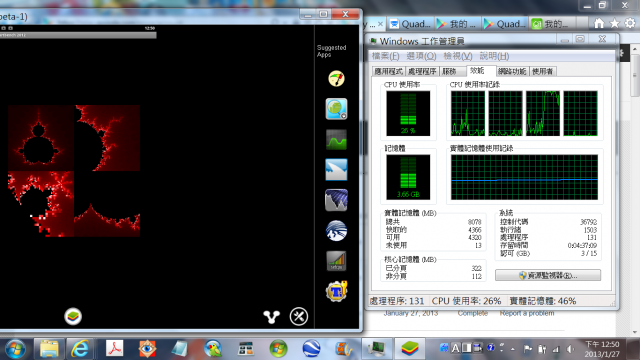Click the physical memory usage history graph
This screenshot has width=640, height=360.
(x=524, y=177)
